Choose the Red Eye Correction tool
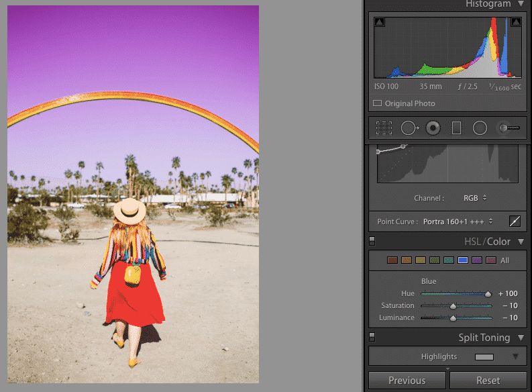Viewport: 532px width, 392px height. coord(432,127)
